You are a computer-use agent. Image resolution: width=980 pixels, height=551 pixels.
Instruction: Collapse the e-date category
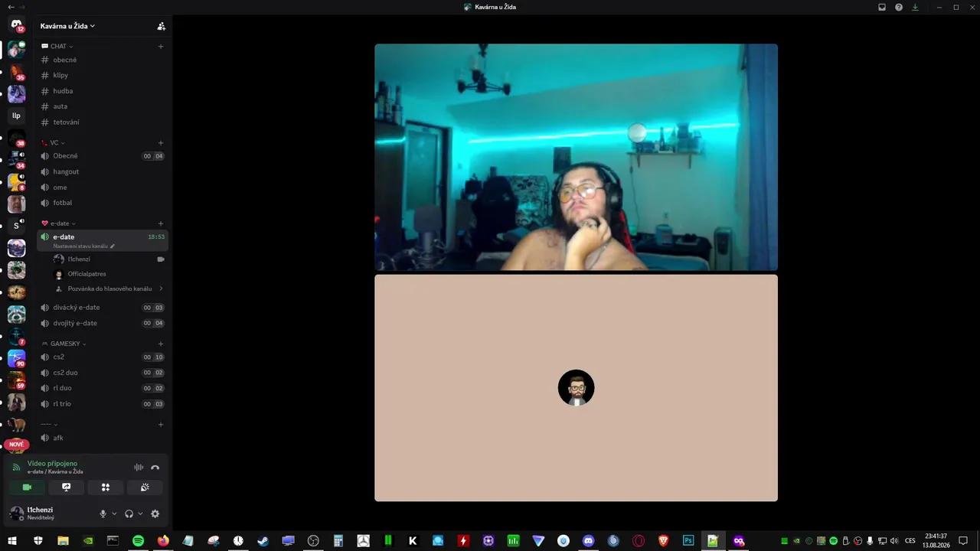click(58, 223)
